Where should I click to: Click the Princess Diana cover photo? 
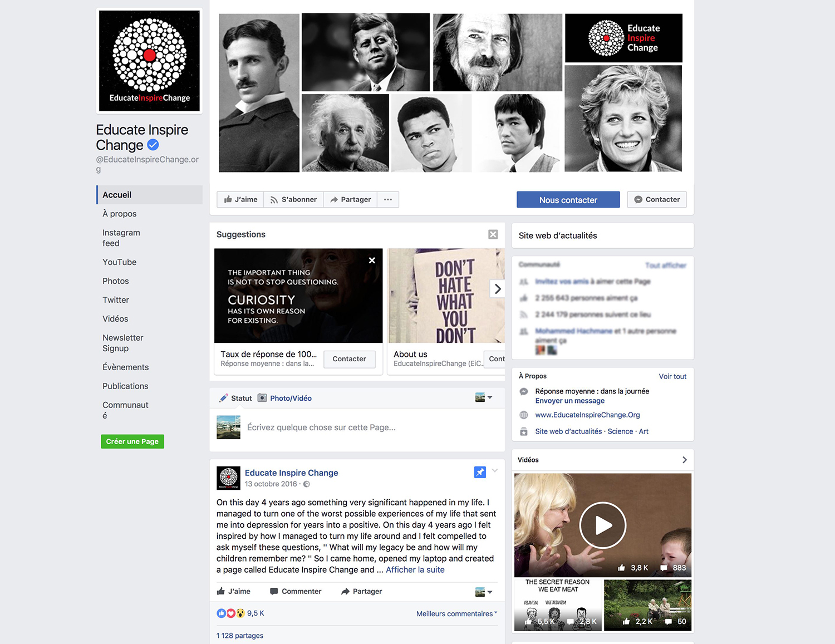pyautogui.click(x=623, y=119)
